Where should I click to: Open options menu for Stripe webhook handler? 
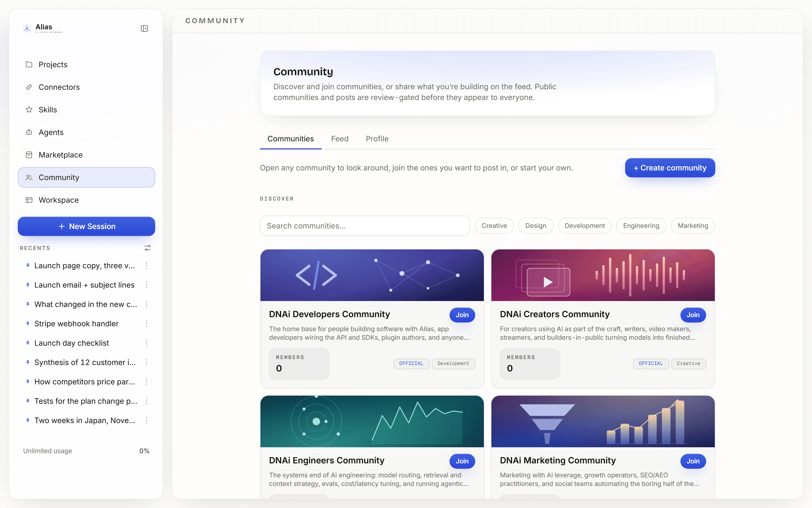[x=147, y=324]
